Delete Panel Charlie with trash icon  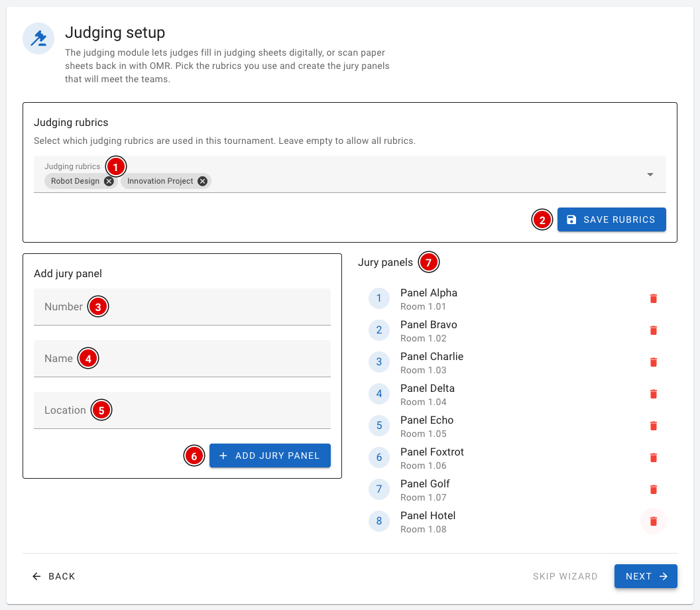653,362
